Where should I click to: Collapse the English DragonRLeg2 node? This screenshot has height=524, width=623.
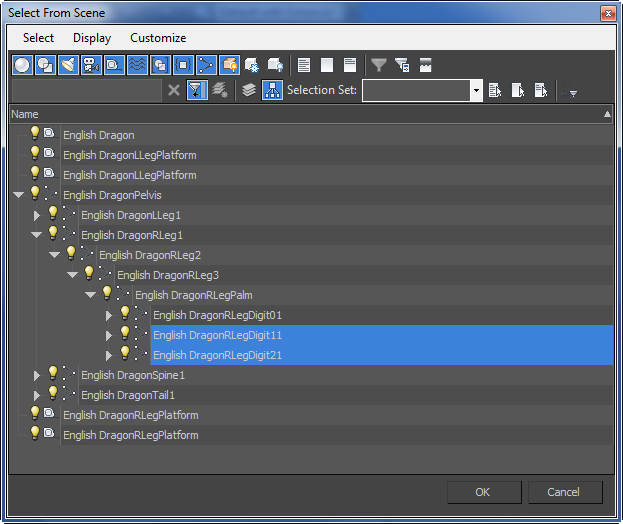click(54, 255)
